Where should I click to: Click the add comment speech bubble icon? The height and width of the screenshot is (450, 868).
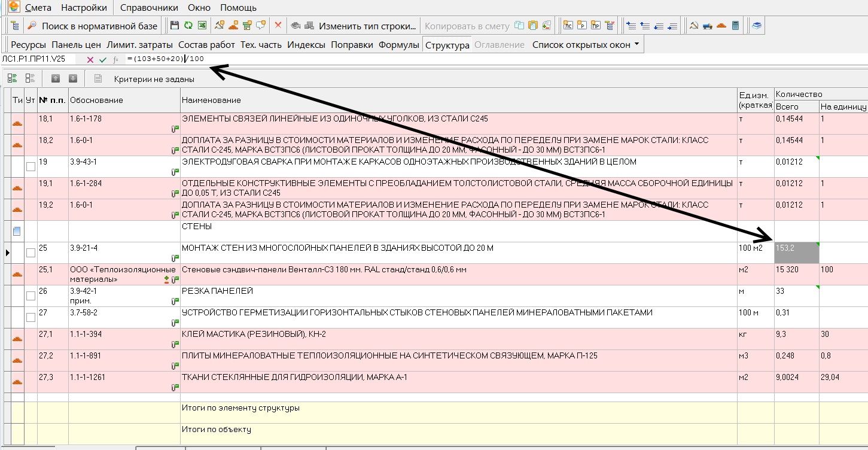point(261,26)
